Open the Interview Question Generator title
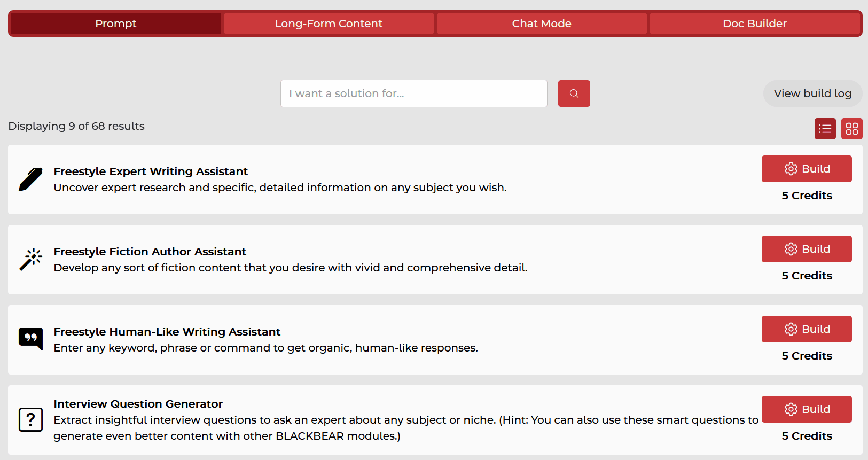Viewport: 868px width, 460px height. [x=138, y=404]
